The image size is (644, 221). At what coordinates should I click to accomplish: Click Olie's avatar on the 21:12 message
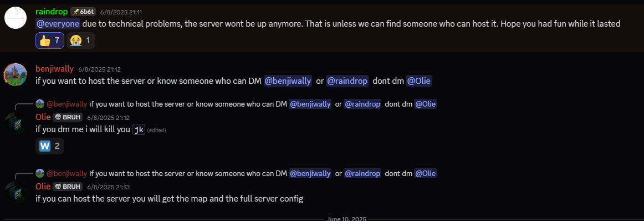16,123
